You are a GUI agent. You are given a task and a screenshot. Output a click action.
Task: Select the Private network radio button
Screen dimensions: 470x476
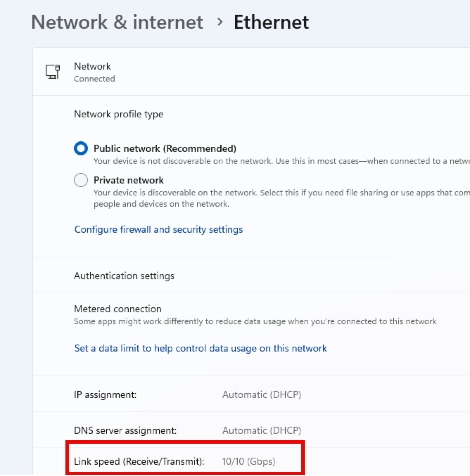click(81, 180)
